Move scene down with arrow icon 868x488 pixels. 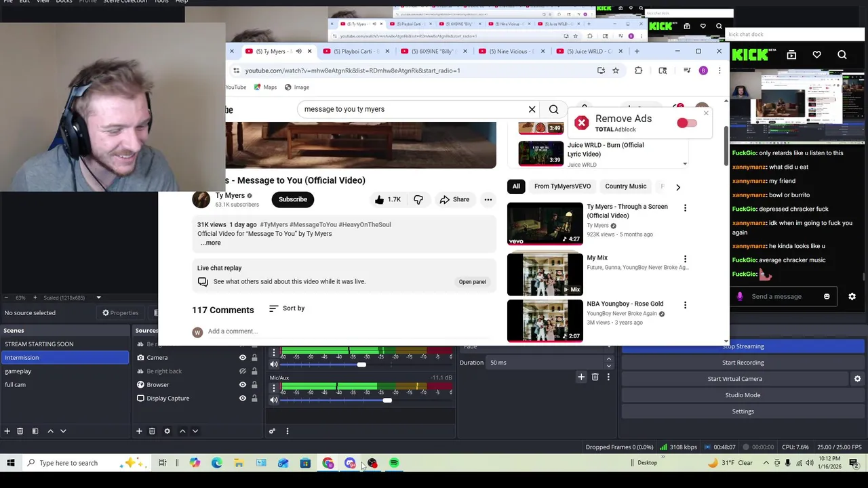tap(63, 431)
